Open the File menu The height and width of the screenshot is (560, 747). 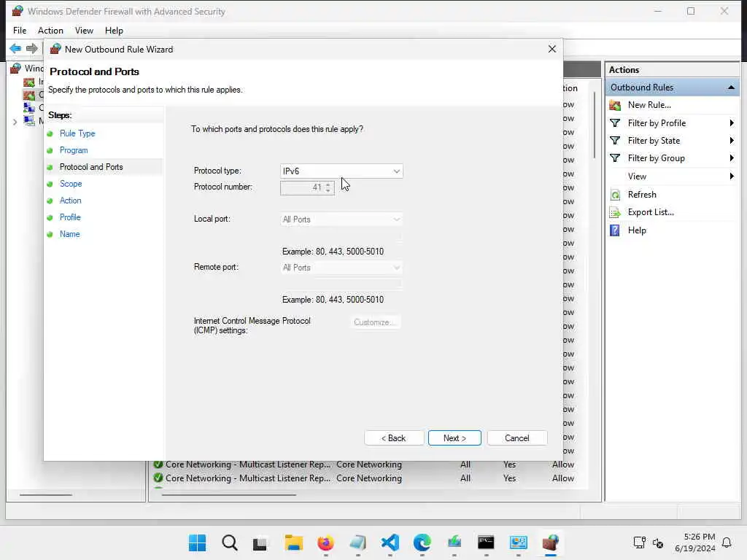tap(20, 31)
